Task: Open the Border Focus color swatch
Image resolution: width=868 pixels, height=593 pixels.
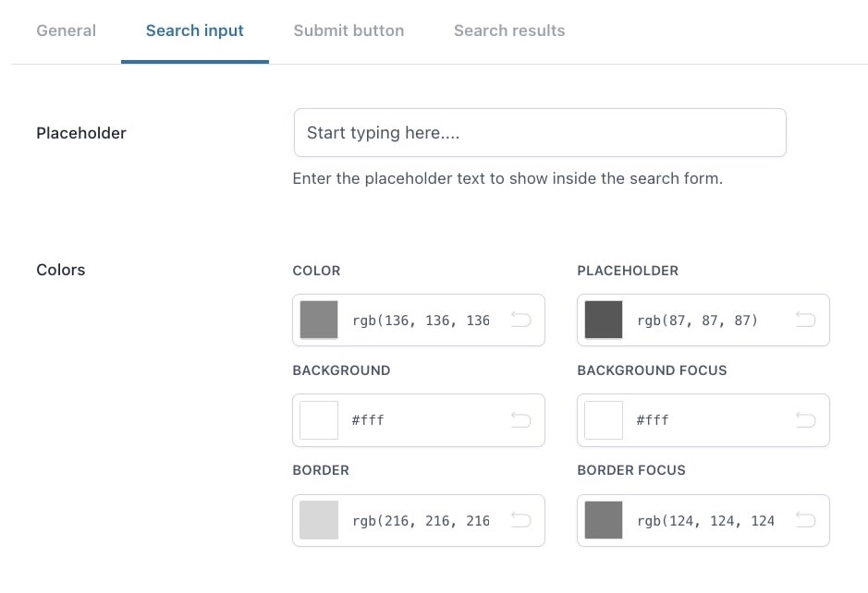Action: coord(604,520)
